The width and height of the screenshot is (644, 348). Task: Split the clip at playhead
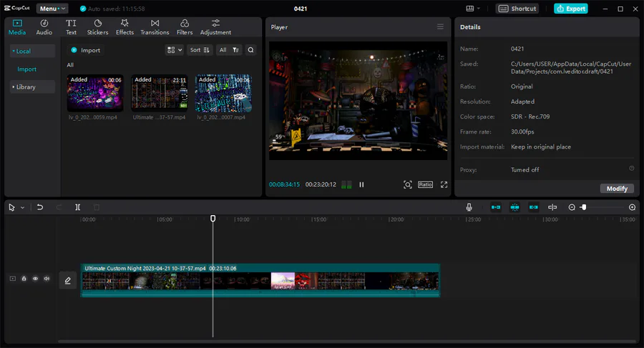point(77,207)
